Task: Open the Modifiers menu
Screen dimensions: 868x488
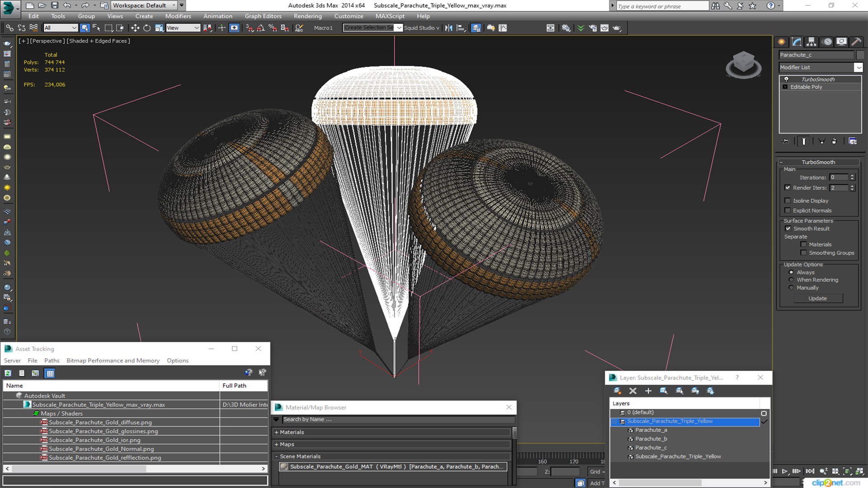Action: (x=178, y=16)
